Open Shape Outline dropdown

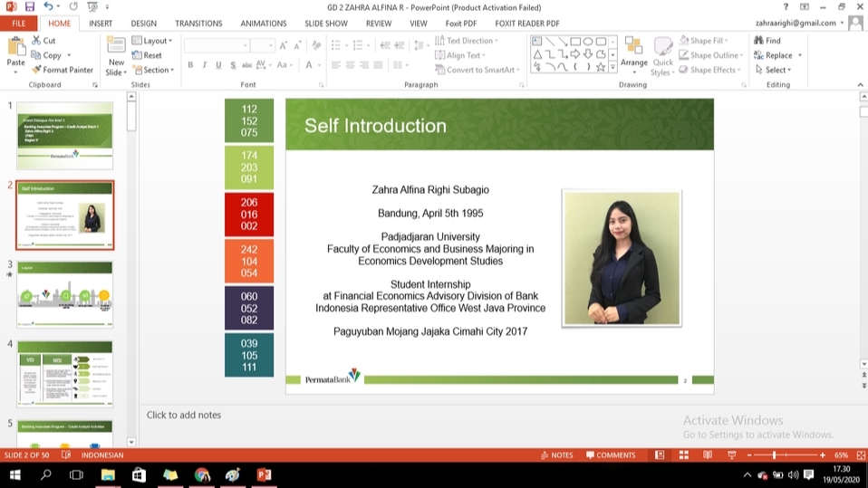click(711, 55)
